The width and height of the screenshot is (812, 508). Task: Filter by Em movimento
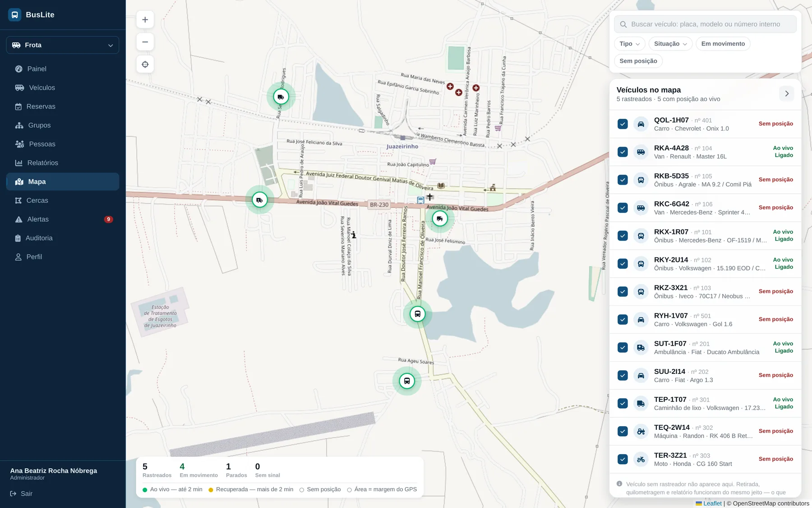point(723,44)
